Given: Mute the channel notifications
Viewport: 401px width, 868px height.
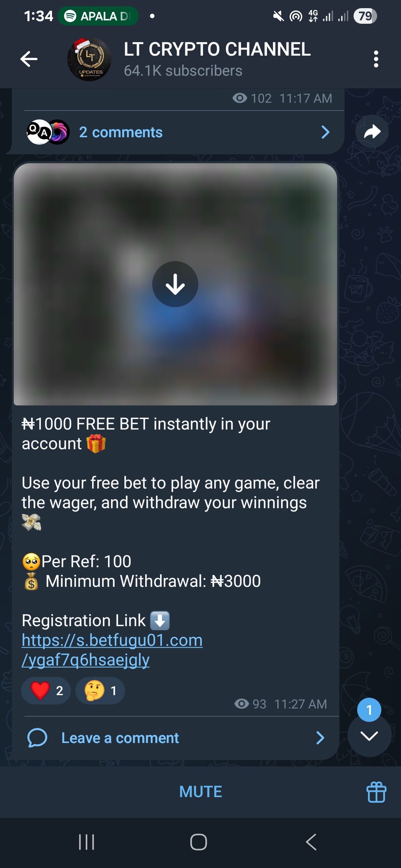Looking at the screenshot, I should pyautogui.click(x=200, y=792).
